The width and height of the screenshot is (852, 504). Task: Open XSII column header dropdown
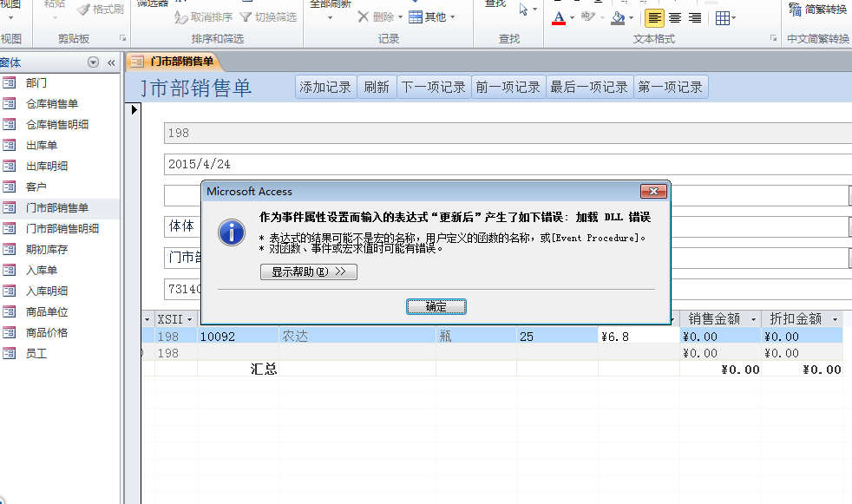pyautogui.click(x=190, y=319)
